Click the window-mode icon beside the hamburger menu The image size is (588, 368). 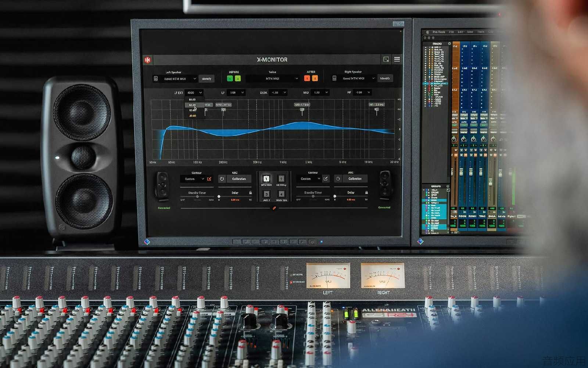386,59
